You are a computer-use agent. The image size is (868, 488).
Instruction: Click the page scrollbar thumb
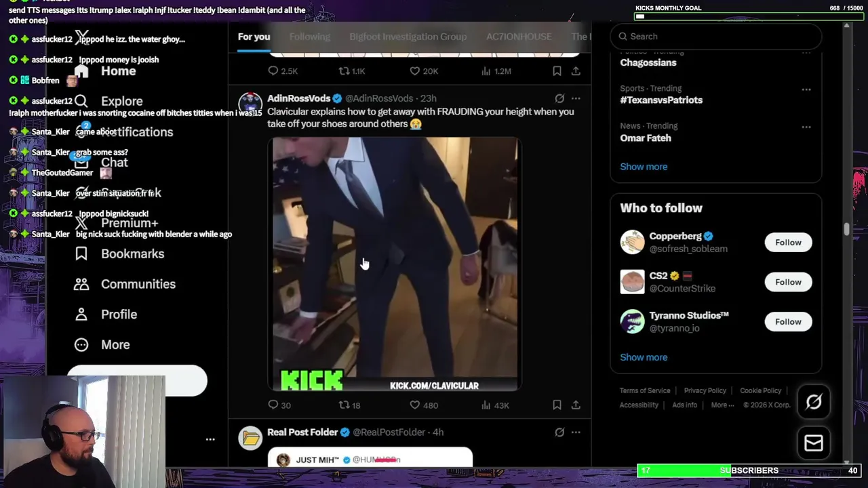846,230
